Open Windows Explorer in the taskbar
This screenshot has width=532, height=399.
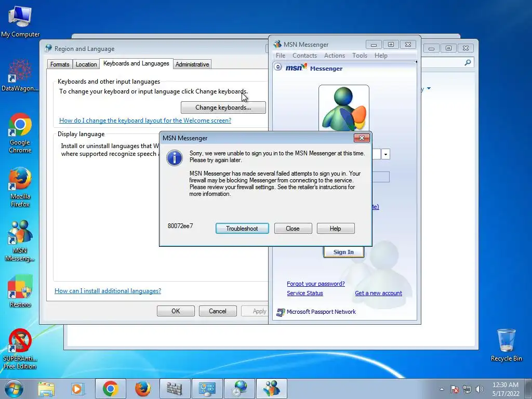[x=46, y=389]
